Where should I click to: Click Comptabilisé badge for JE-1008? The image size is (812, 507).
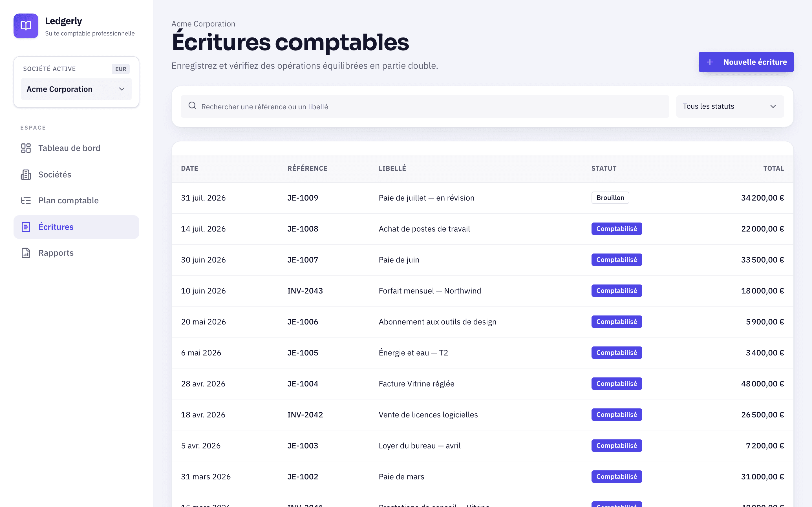(616, 229)
